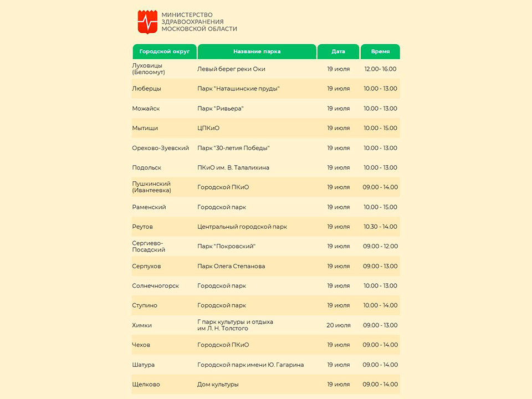Select the Луховицы time 12.00- 16.00

pos(380,69)
